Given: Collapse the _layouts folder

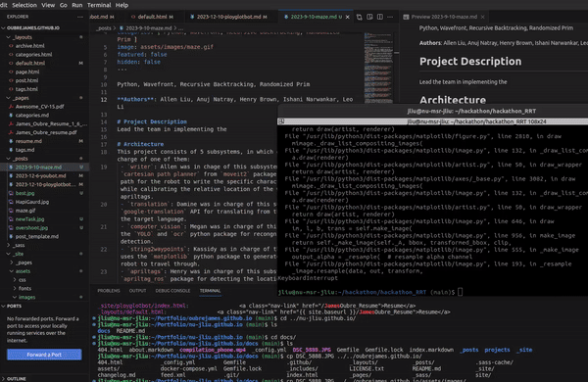Looking at the screenshot, I should click(x=8, y=37).
